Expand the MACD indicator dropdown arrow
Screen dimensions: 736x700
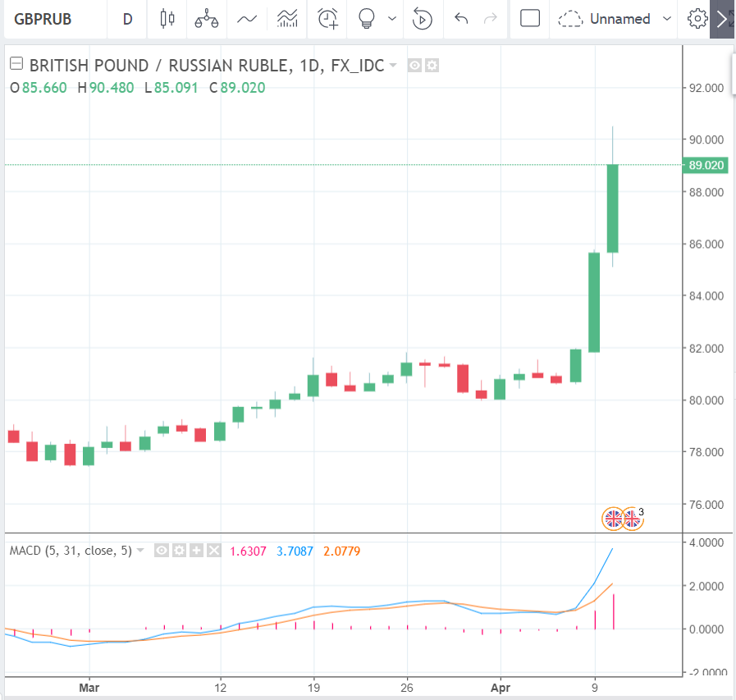[x=139, y=551]
